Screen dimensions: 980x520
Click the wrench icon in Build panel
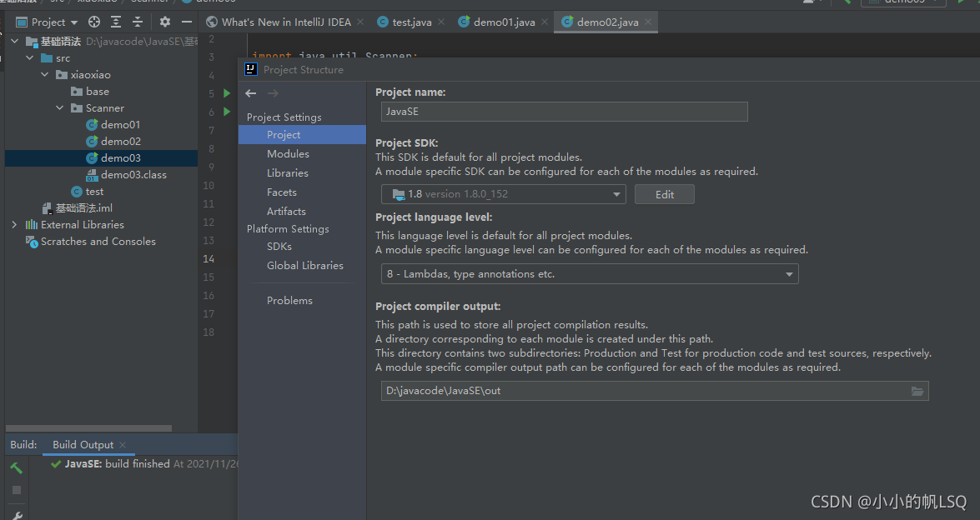tap(17, 515)
